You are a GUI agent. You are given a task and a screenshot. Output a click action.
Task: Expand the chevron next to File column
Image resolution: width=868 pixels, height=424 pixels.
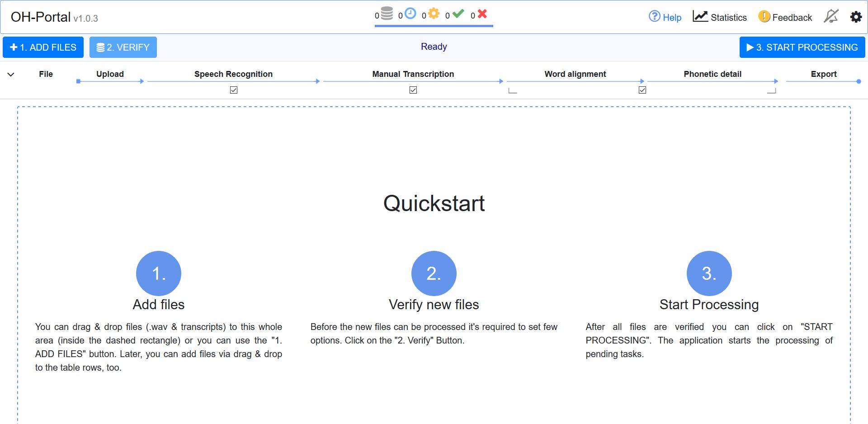coord(11,75)
